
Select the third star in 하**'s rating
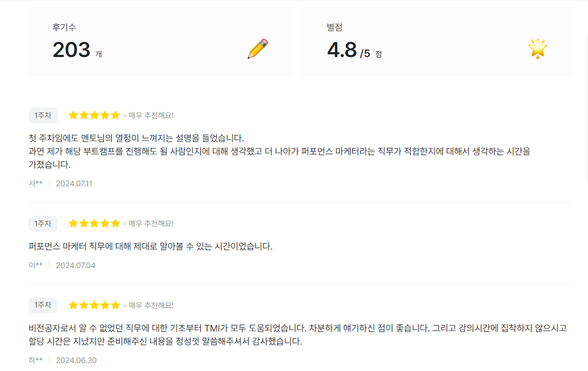coord(94,306)
